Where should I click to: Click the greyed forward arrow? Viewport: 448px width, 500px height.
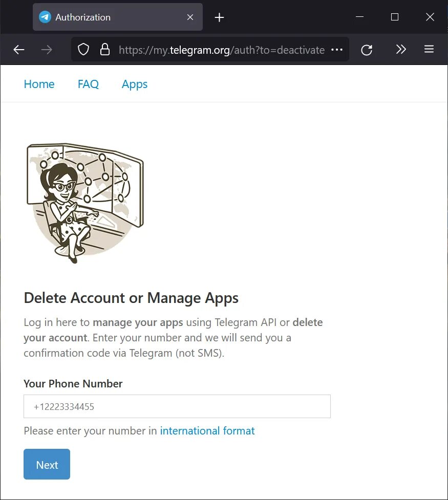[x=47, y=50]
